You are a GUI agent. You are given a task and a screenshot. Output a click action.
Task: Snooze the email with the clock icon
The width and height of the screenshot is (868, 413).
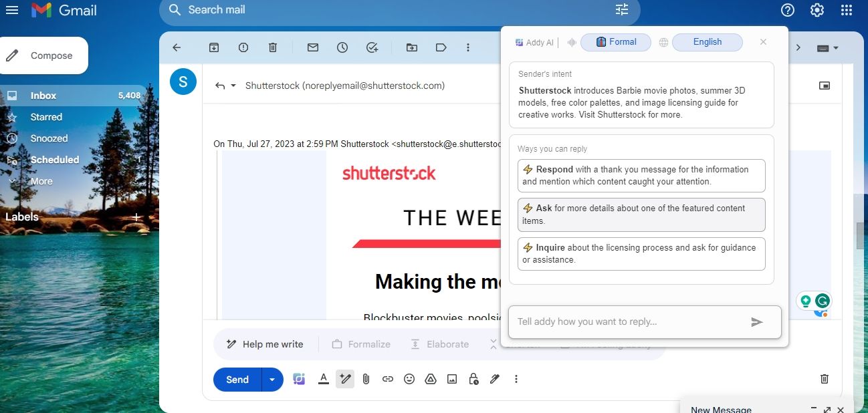(x=342, y=47)
